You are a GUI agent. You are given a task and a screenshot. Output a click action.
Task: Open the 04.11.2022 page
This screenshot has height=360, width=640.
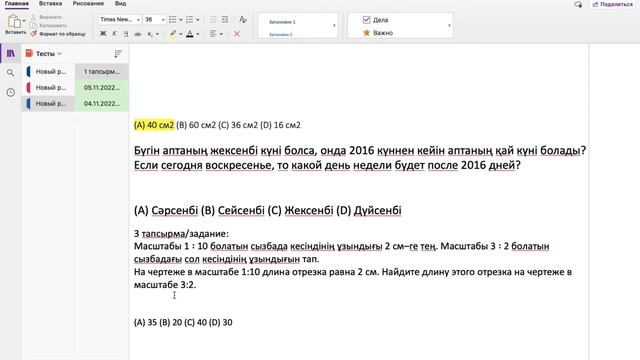click(102, 103)
